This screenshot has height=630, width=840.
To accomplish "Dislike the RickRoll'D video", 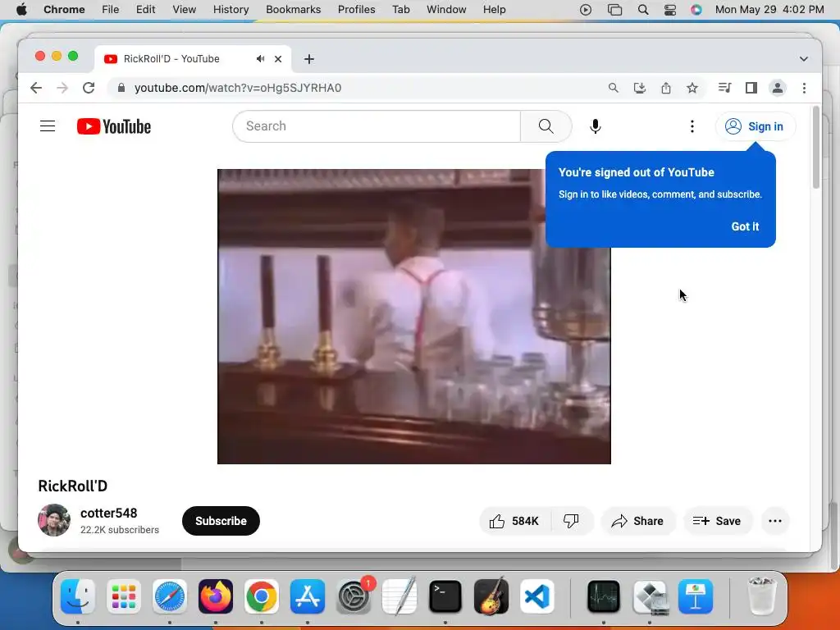I will point(572,521).
